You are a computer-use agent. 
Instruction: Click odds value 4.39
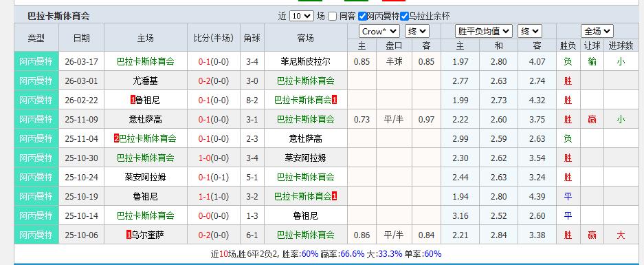point(537,197)
